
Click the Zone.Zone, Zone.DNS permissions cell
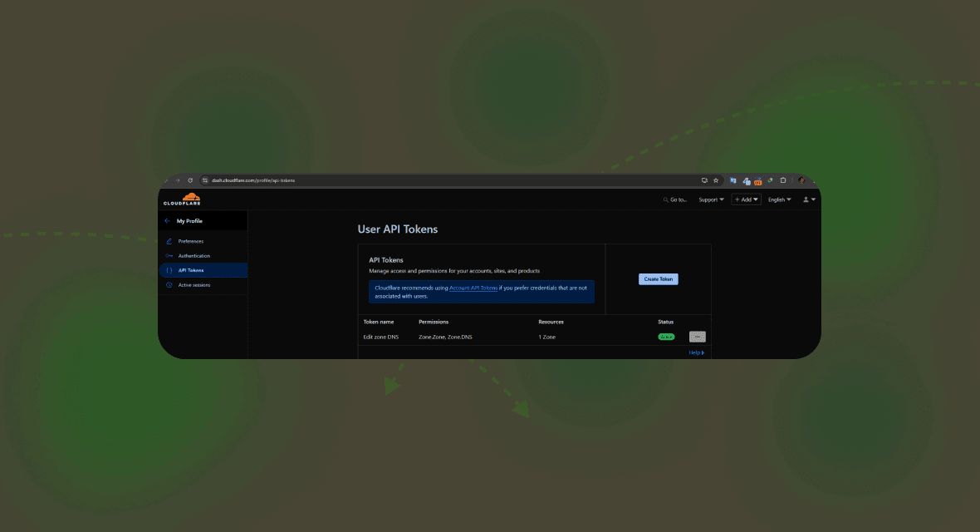point(446,337)
